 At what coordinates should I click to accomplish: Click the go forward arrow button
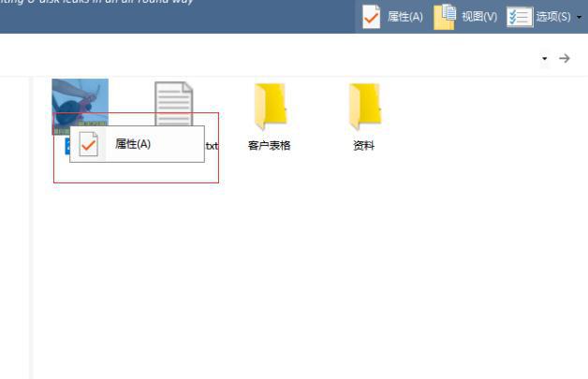[x=565, y=58]
